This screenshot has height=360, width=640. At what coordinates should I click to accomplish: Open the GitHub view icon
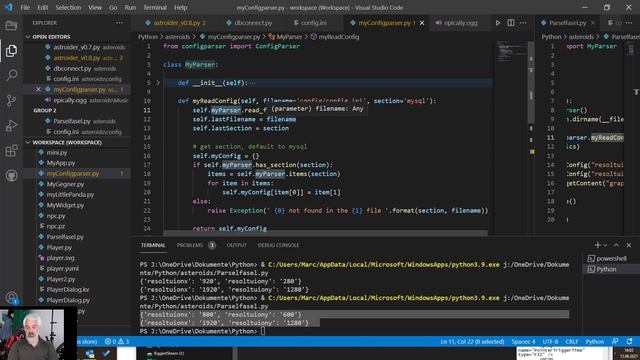tap(11, 176)
